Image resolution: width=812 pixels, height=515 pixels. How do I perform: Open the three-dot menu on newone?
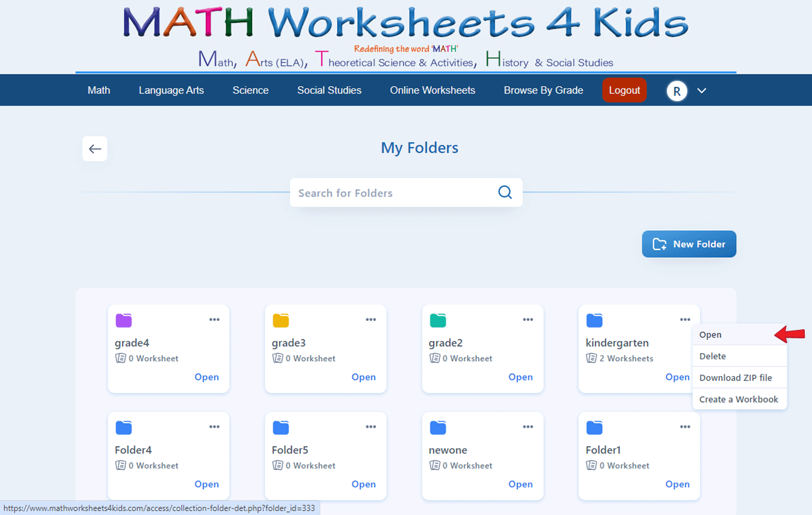(x=528, y=427)
